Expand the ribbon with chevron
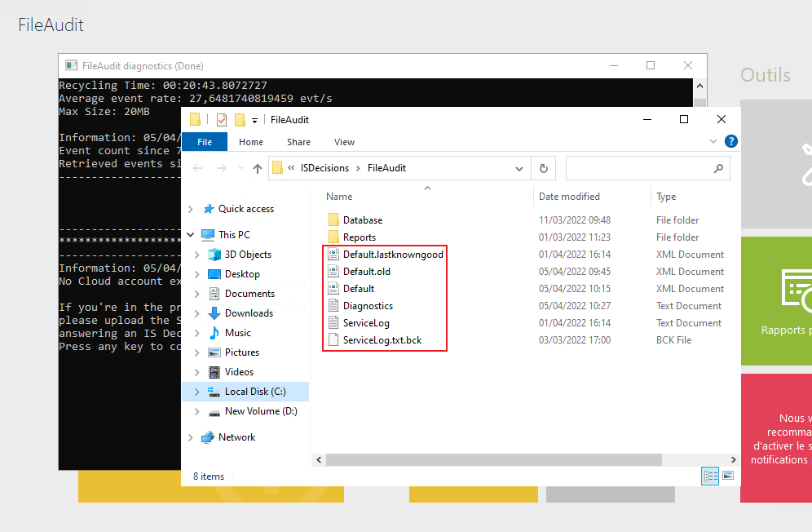The width and height of the screenshot is (812, 532). tap(715, 142)
